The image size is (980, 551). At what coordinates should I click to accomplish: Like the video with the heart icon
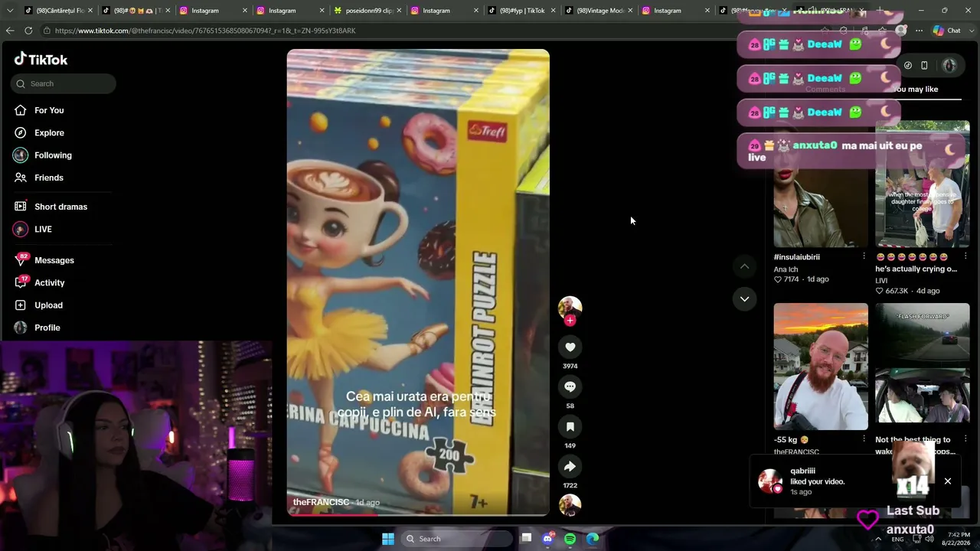(570, 347)
